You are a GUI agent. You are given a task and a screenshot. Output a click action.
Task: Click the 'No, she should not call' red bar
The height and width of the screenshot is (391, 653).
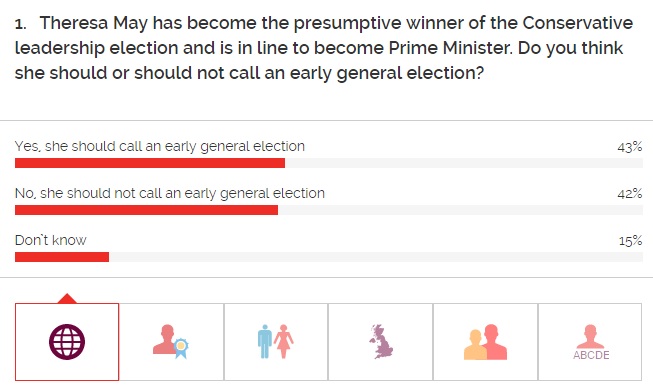(146, 210)
